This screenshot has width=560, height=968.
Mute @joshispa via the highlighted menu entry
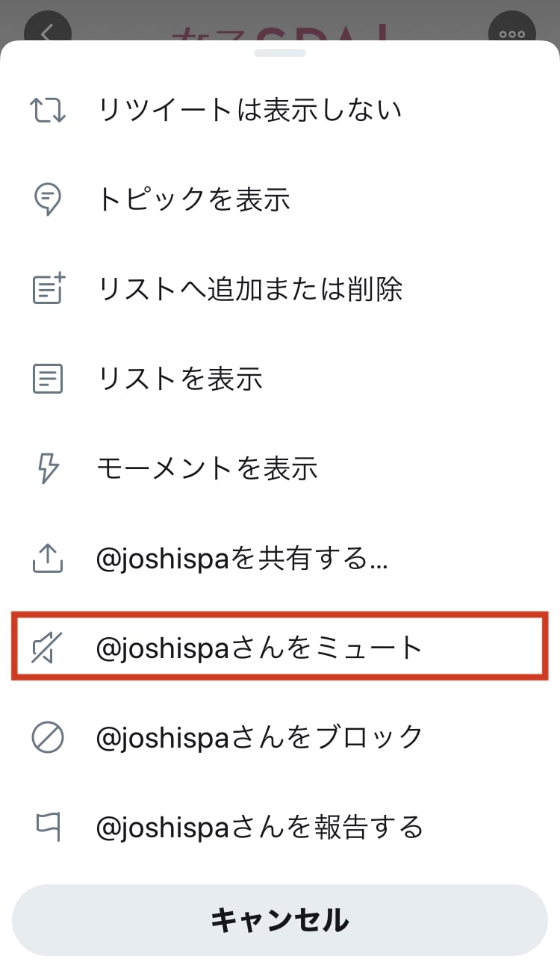pos(261,647)
